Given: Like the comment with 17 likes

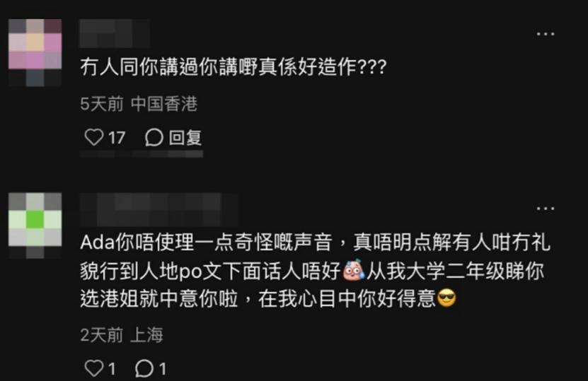Looking at the screenshot, I should (x=93, y=137).
